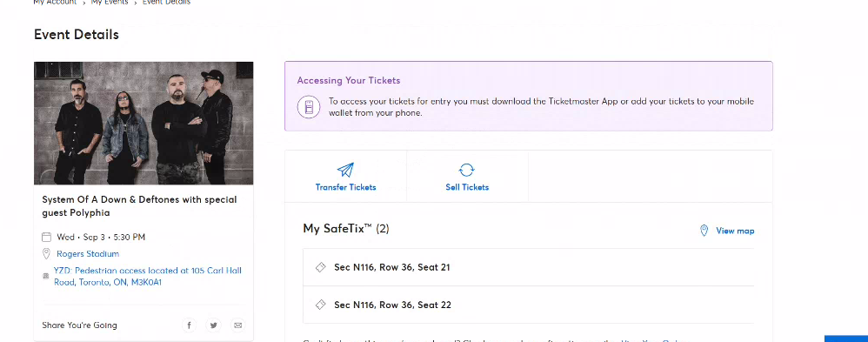Click the Sell Tickets refresh arrows icon
868x342 pixels.
[467, 170]
